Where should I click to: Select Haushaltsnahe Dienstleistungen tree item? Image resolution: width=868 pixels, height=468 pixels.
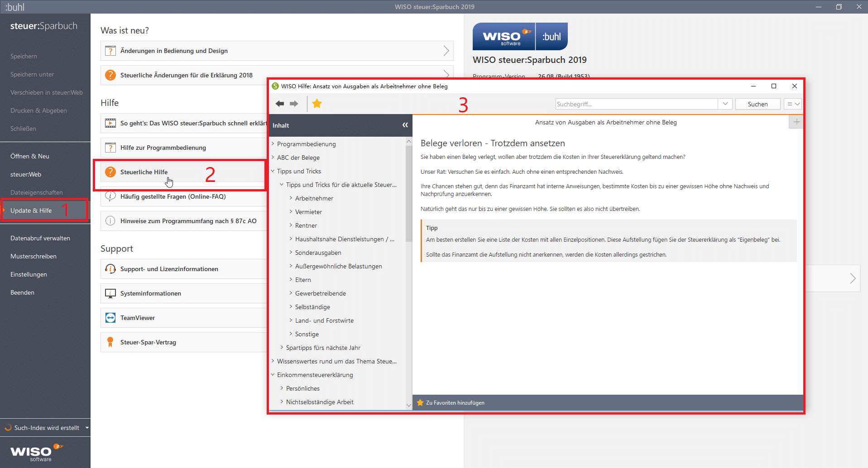tap(345, 239)
